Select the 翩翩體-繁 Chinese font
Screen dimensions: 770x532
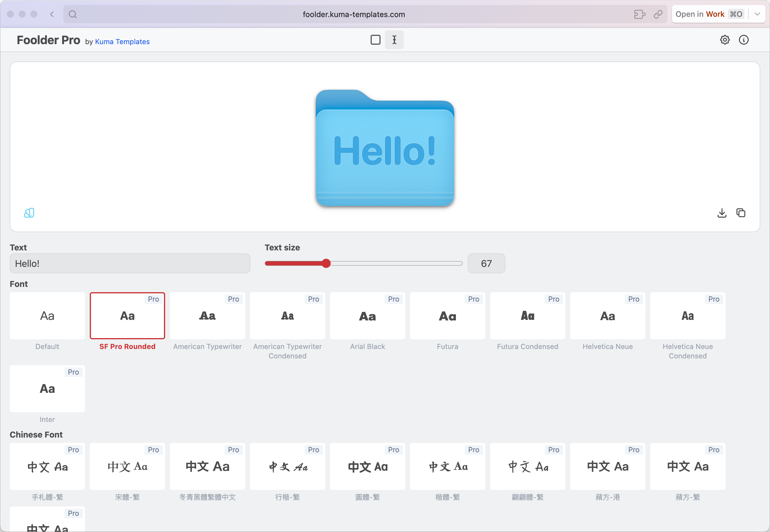(527, 466)
